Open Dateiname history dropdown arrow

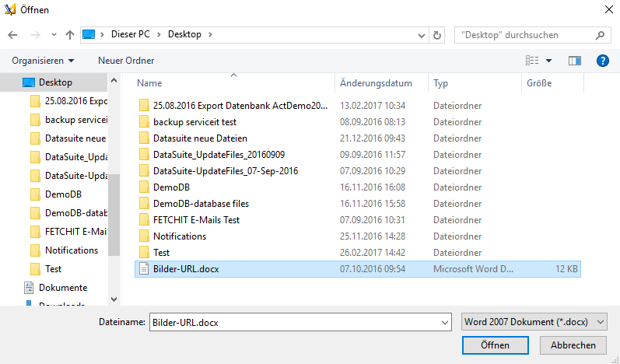tap(445, 323)
